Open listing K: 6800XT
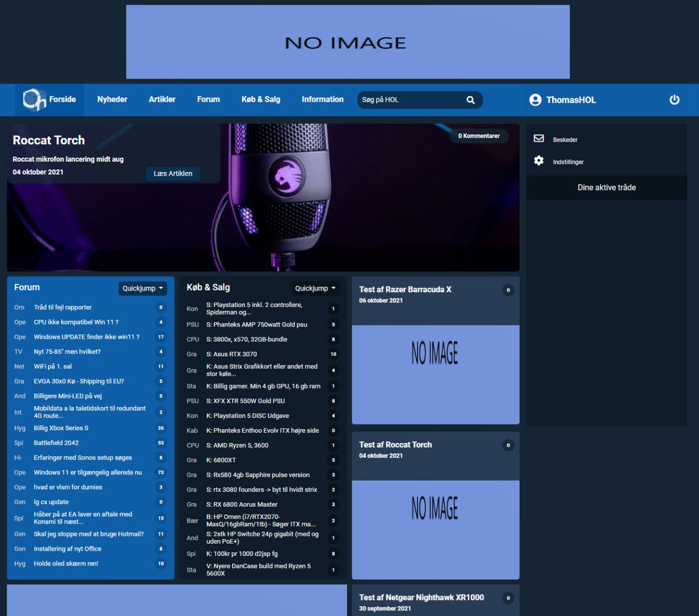This screenshot has height=616, width=699. pyautogui.click(x=221, y=460)
